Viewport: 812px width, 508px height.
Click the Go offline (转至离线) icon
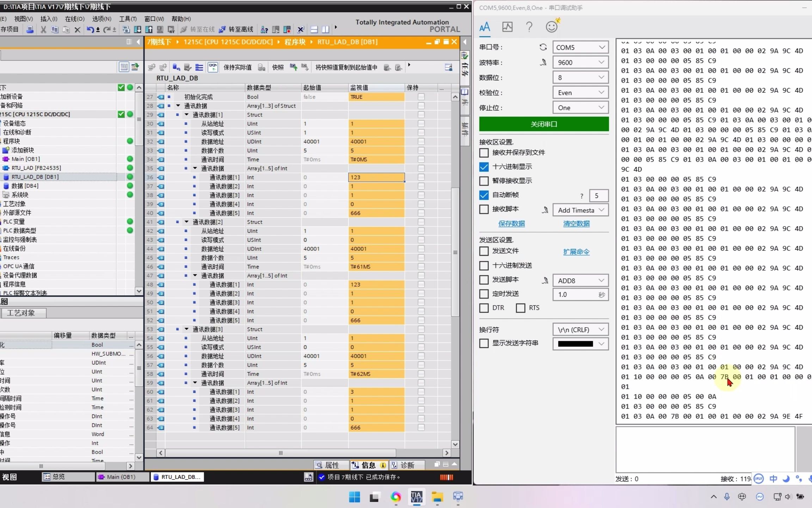(222, 30)
